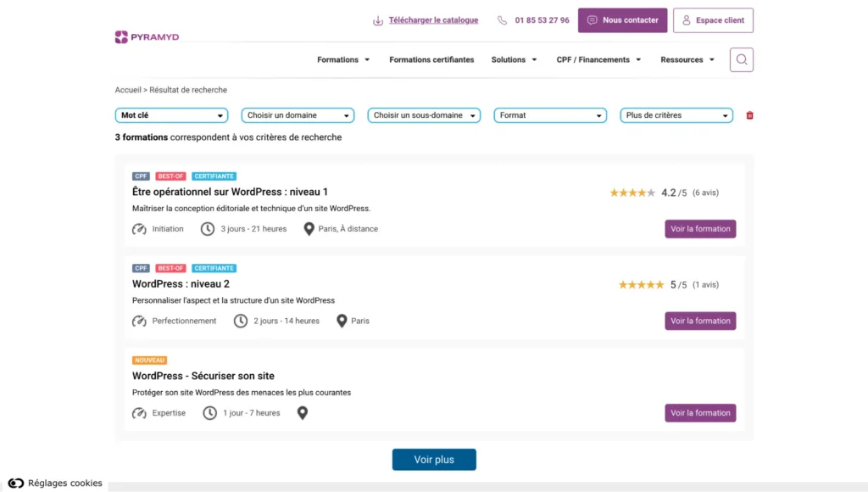The height and width of the screenshot is (492, 868).
Task: Click Résultat de recherche breadcrumb text
Action: coord(188,90)
